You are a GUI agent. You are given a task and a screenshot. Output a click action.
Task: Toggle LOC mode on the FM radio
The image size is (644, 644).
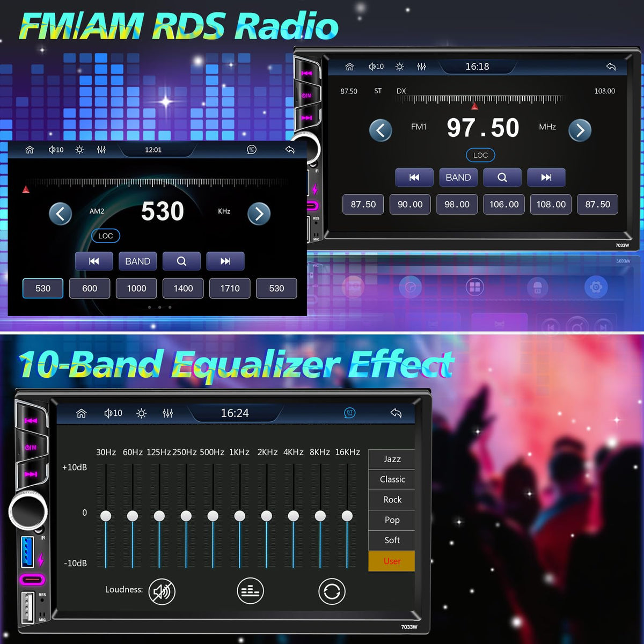480,155
